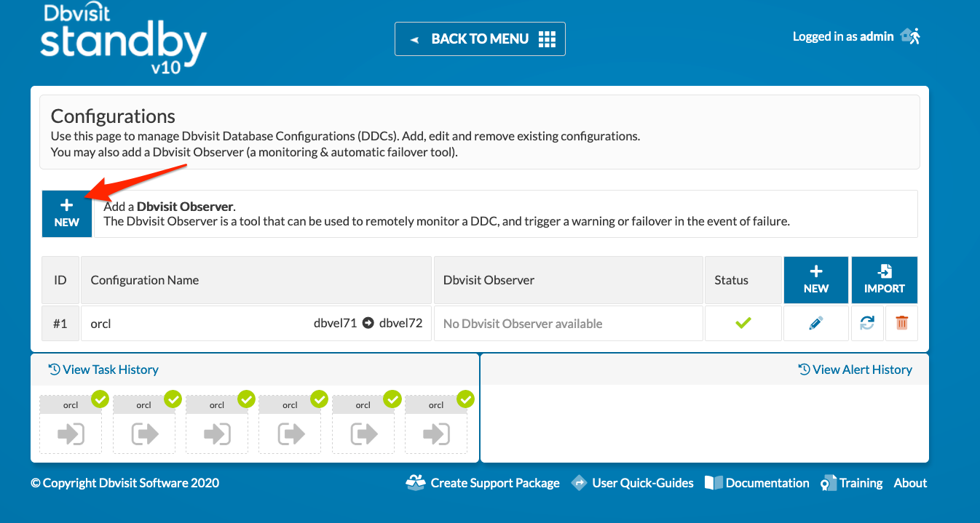Viewport: 980px width, 523px height.
Task: Open View Task History link
Action: click(103, 370)
